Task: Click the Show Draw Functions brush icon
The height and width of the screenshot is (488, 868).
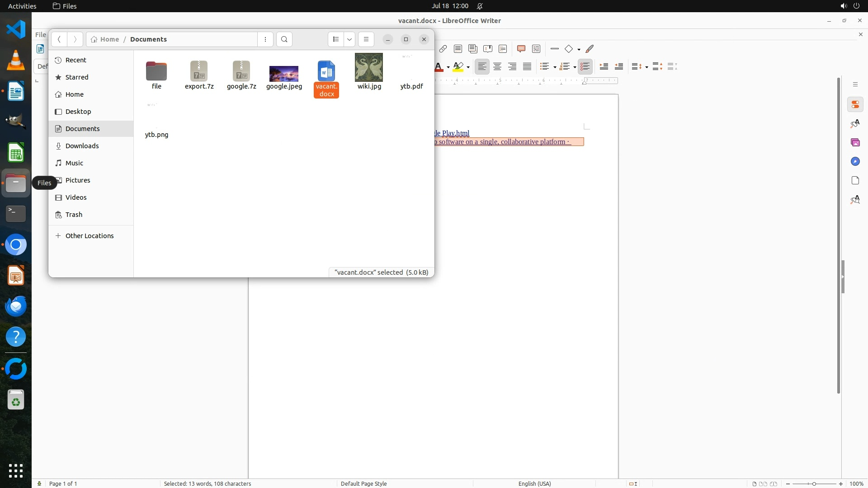Action: click(590, 49)
